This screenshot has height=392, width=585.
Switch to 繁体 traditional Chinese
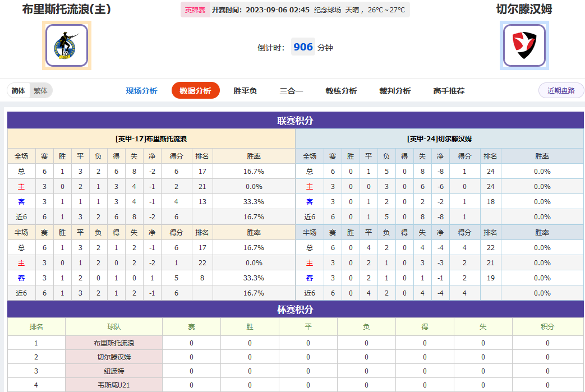(x=41, y=91)
